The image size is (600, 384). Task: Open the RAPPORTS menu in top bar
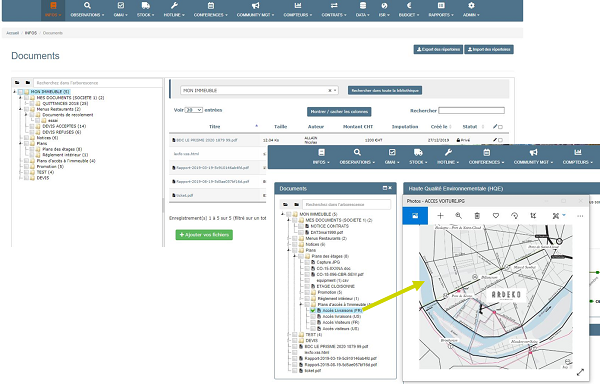[x=441, y=10]
